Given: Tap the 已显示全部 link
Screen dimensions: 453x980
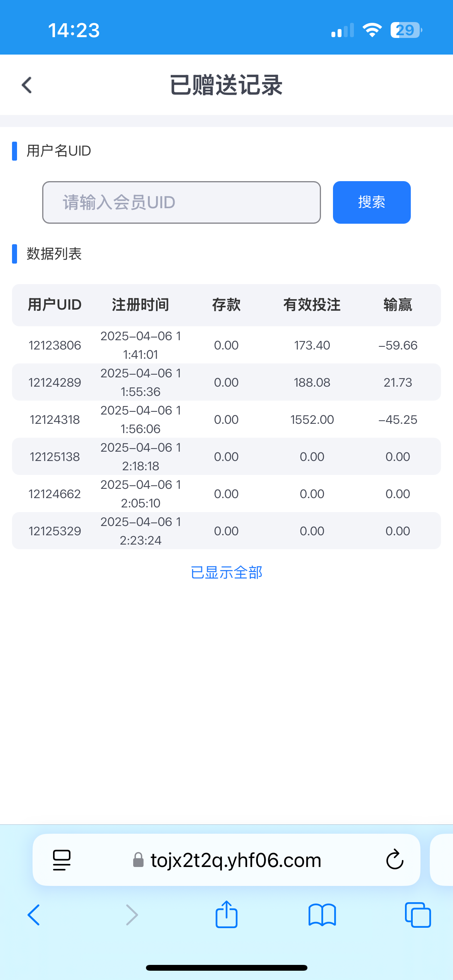Looking at the screenshot, I should [x=226, y=572].
